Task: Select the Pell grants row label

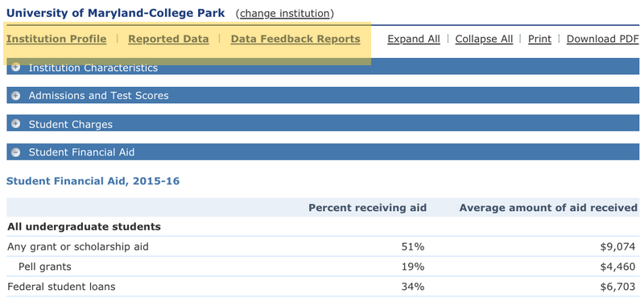Action: [45, 267]
